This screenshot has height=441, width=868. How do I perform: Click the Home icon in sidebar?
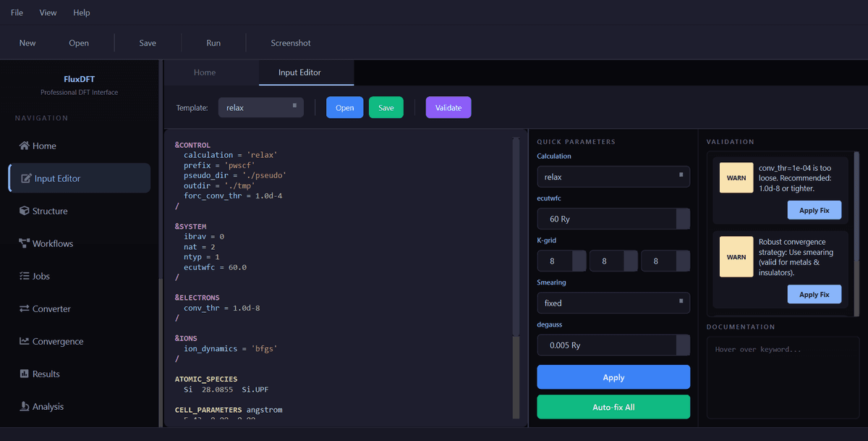25,146
